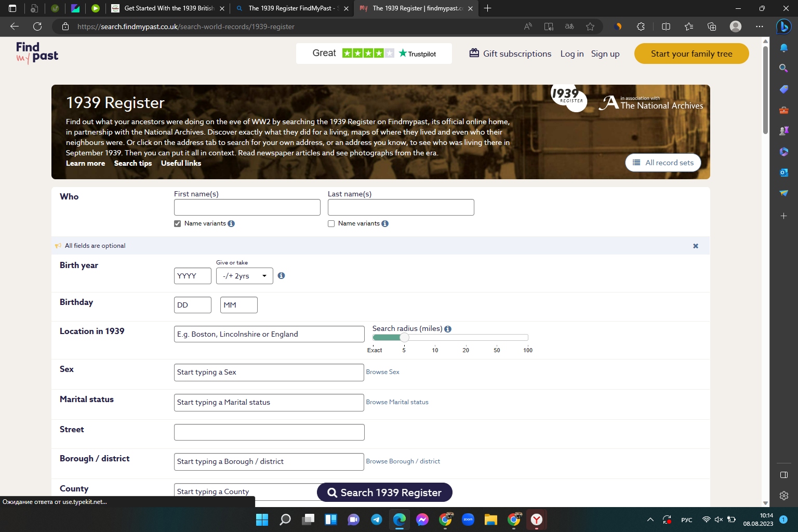The image size is (798, 532).
Task: Switch to 1939 Register FindMyPast search tab
Action: pyautogui.click(x=292, y=8)
